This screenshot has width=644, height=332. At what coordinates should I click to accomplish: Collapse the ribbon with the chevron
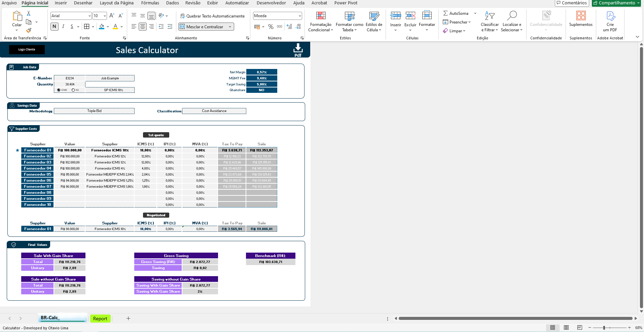click(637, 37)
